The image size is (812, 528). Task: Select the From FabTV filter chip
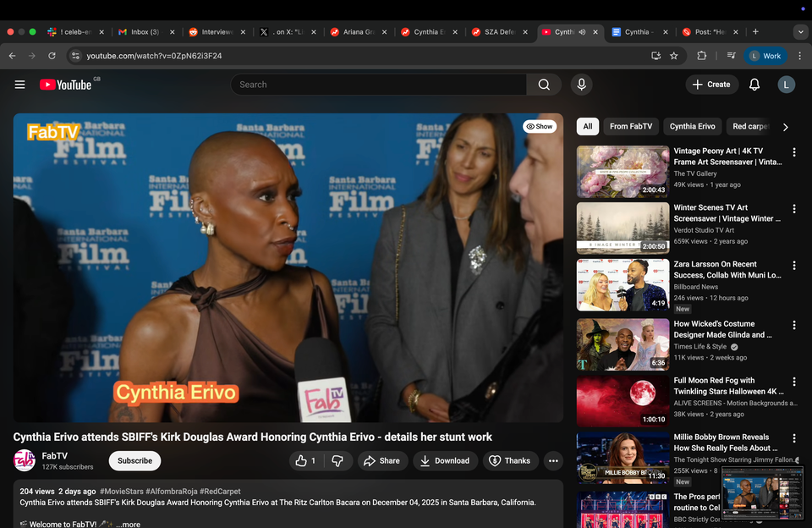(x=630, y=126)
